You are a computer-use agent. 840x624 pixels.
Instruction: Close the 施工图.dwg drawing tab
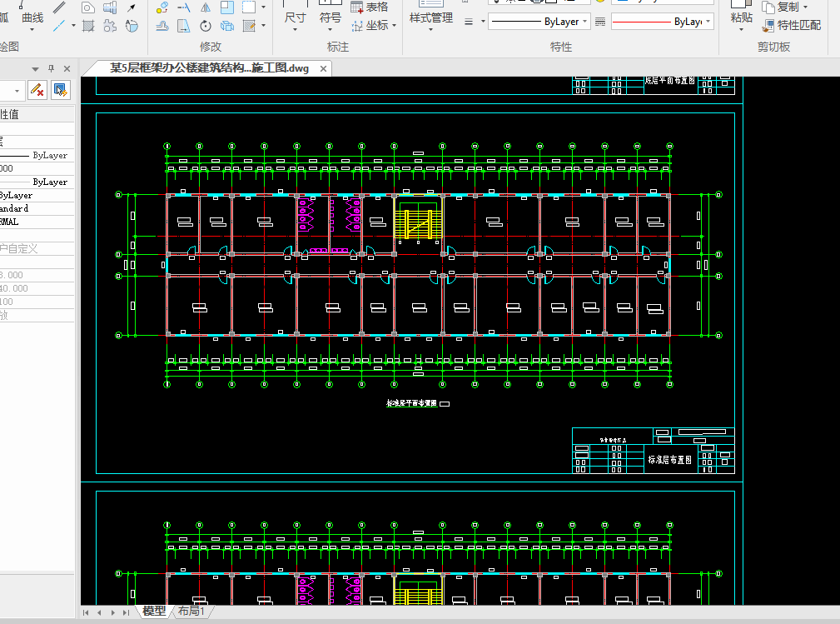(x=324, y=68)
